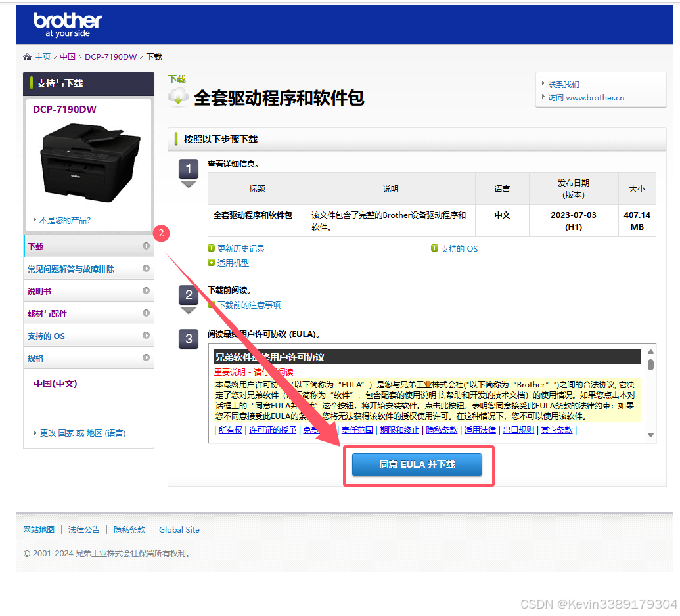Expand 适用机型 section
680x616 pixels.
[x=233, y=263]
